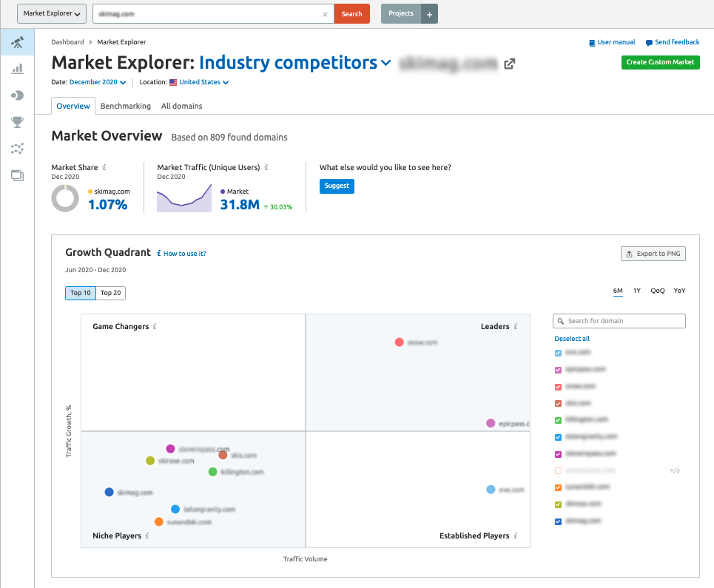
Task: Select the trophy icon in sidebar
Action: (x=17, y=122)
